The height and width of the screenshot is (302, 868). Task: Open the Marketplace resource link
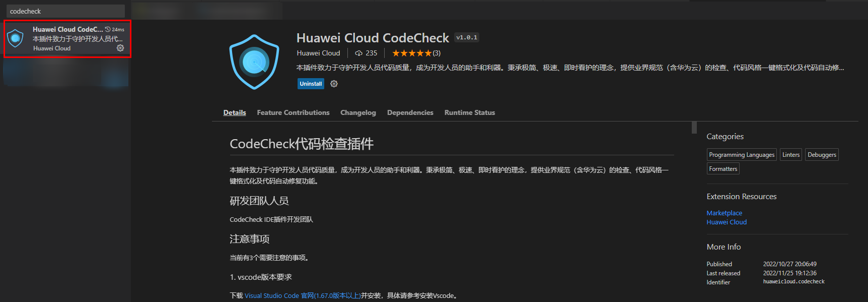click(x=724, y=213)
